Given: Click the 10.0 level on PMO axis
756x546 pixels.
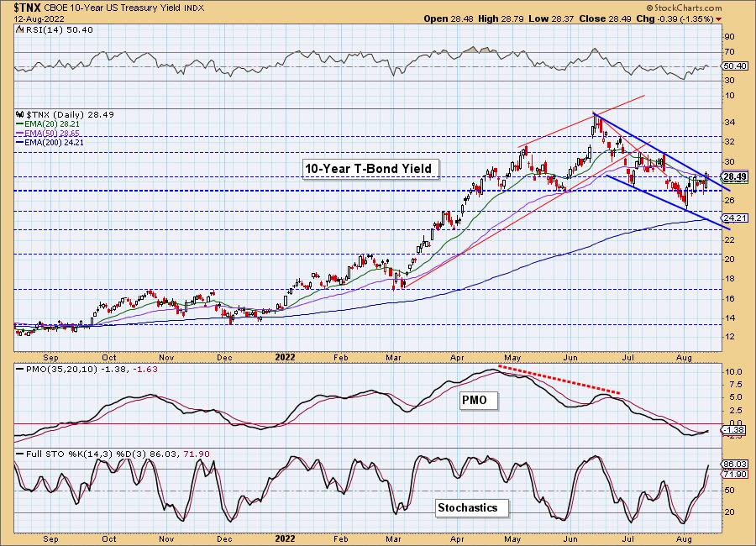Looking at the screenshot, I should coord(732,372).
